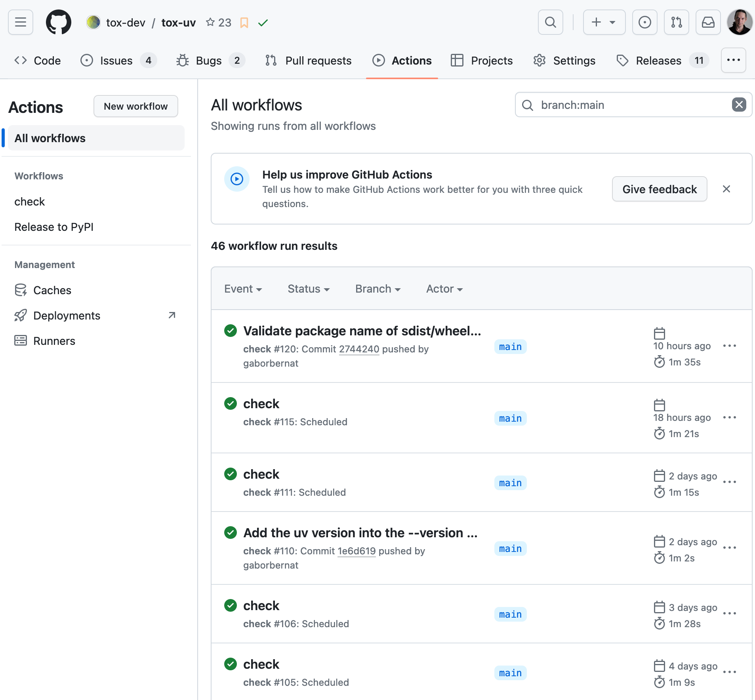Open the issues icon in header
This screenshot has height=700, width=755.
click(644, 22)
